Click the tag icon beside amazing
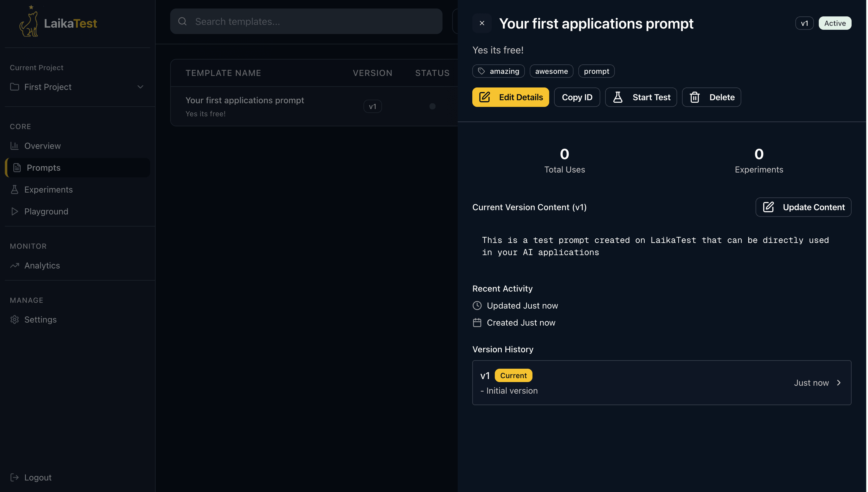 tap(481, 71)
